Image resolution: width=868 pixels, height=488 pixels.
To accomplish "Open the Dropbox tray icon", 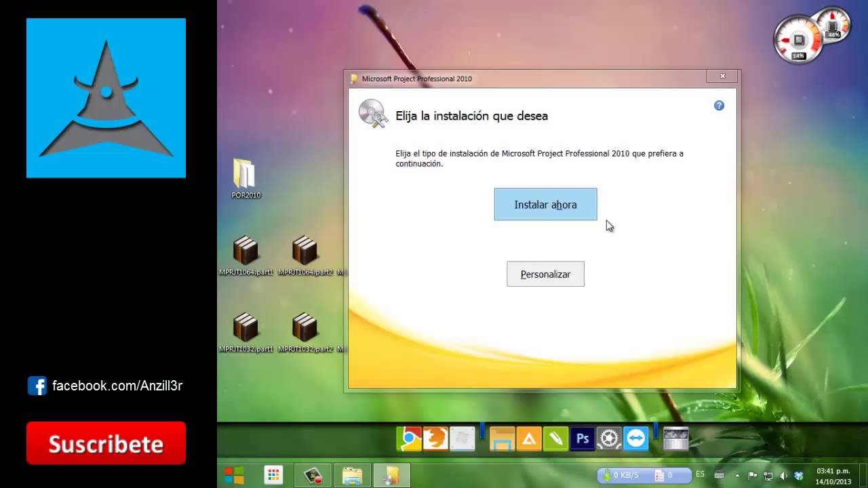I will [799, 475].
